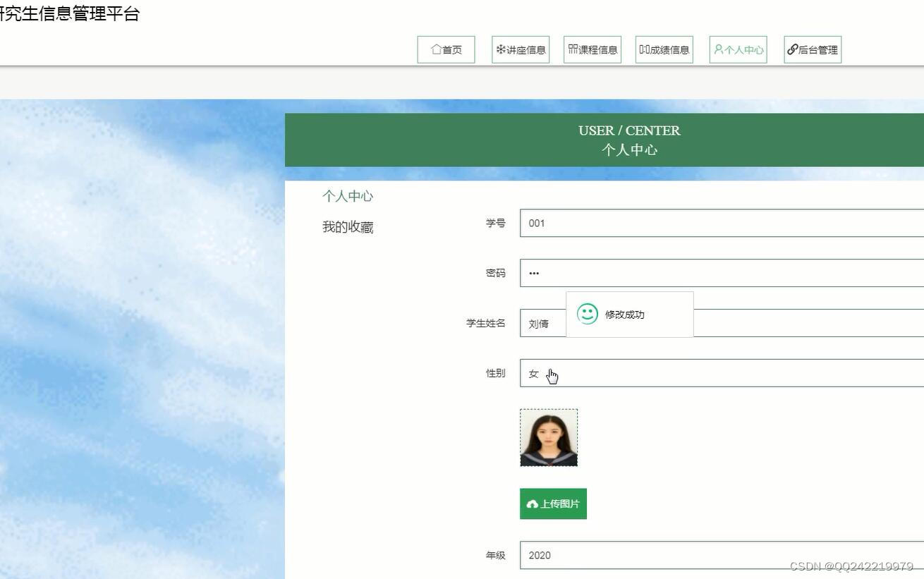
Task: Open 我的收藏 in the sidebar
Action: point(348,226)
